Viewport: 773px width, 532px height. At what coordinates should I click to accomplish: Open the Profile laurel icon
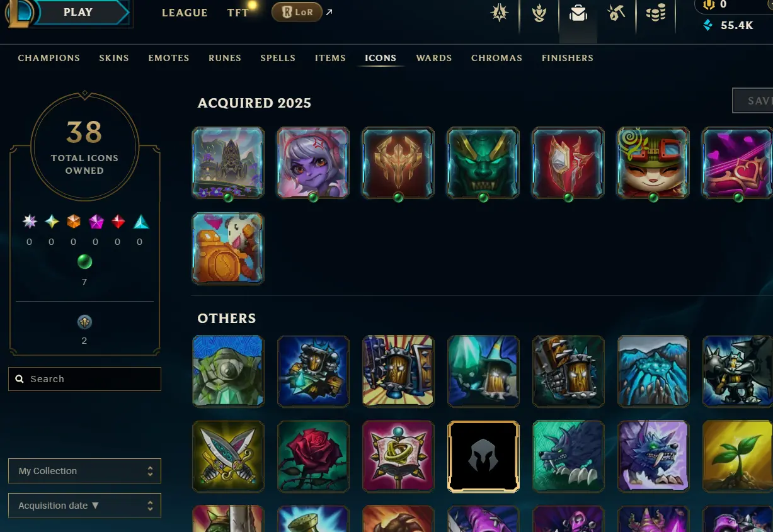pyautogui.click(x=539, y=13)
